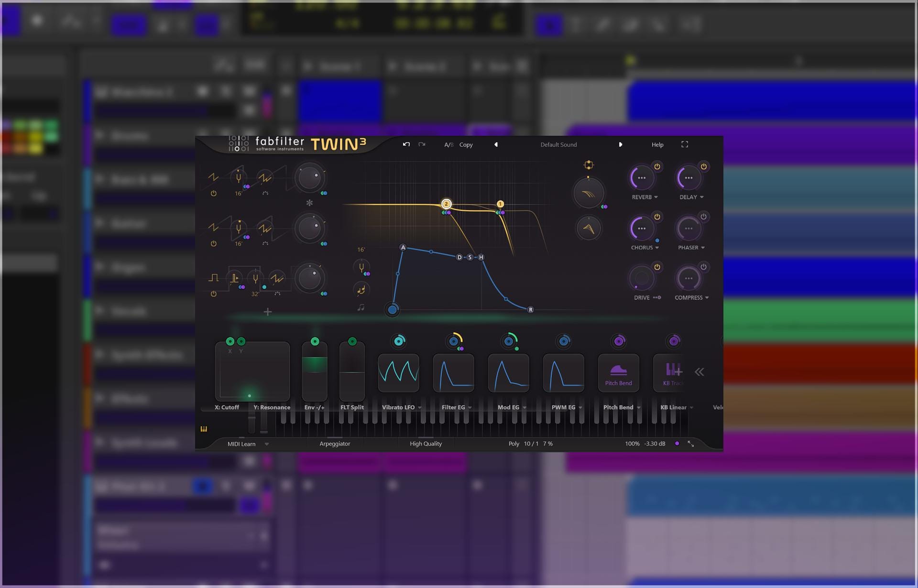Click the Drive routing toggle icon
The width and height of the screenshot is (918, 588).
tap(657, 297)
